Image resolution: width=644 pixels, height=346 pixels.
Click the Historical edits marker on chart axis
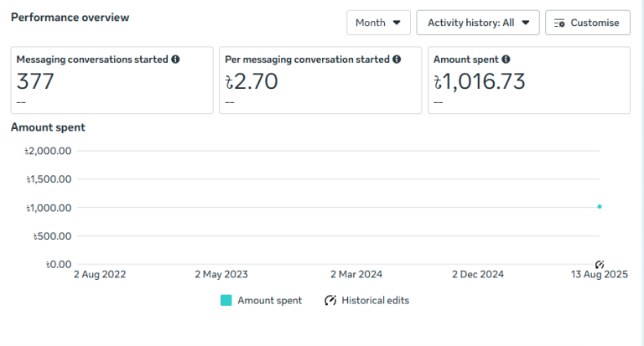pyautogui.click(x=600, y=264)
